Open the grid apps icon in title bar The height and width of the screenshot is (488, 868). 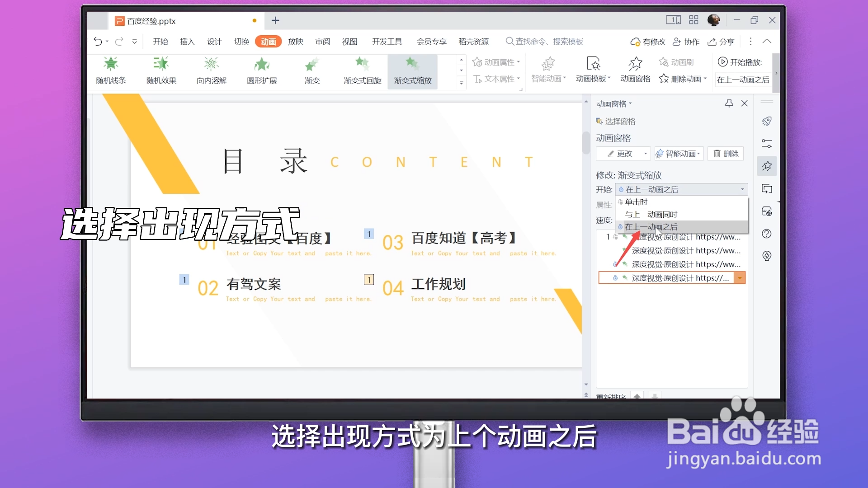[693, 20]
